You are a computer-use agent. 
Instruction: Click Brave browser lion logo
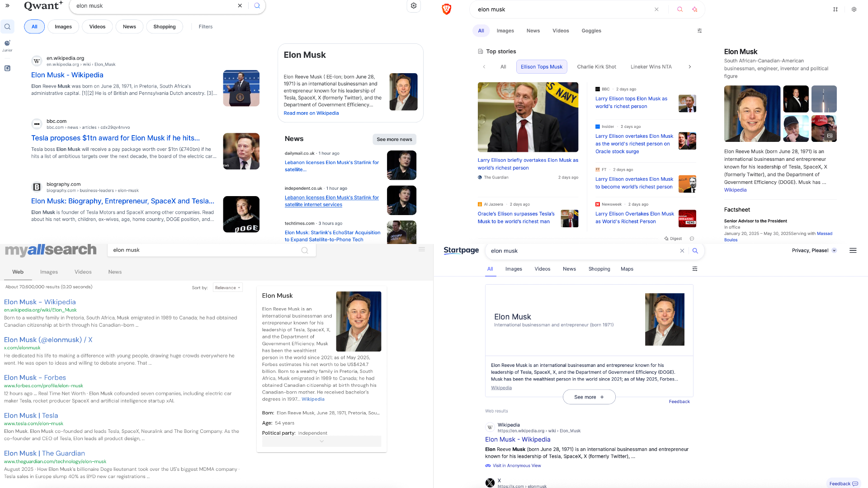(446, 9)
